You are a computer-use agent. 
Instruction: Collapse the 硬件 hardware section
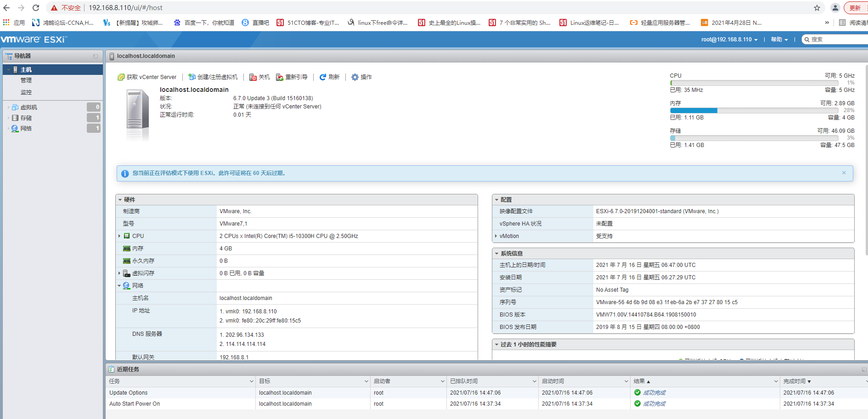click(120, 200)
